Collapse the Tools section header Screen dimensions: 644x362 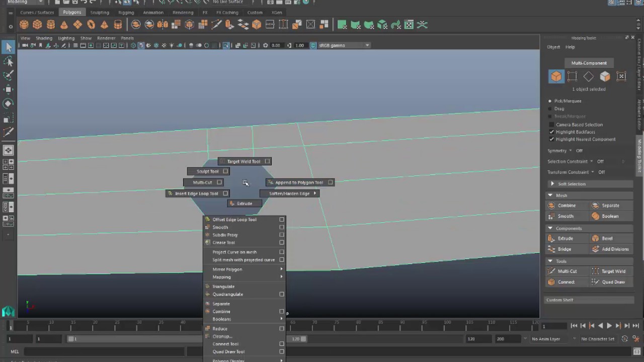[x=589, y=261]
